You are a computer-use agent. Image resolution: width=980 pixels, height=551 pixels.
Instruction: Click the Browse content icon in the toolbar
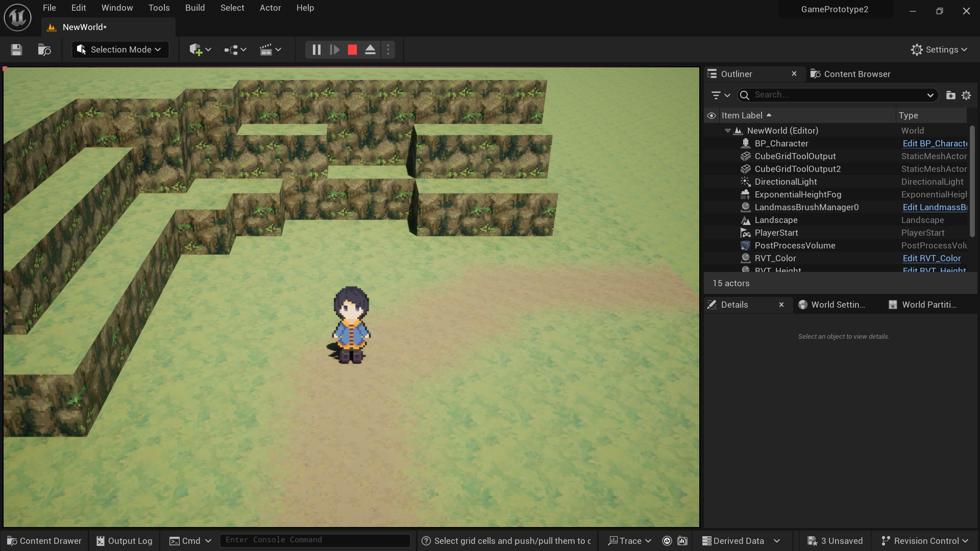[44, 49]
